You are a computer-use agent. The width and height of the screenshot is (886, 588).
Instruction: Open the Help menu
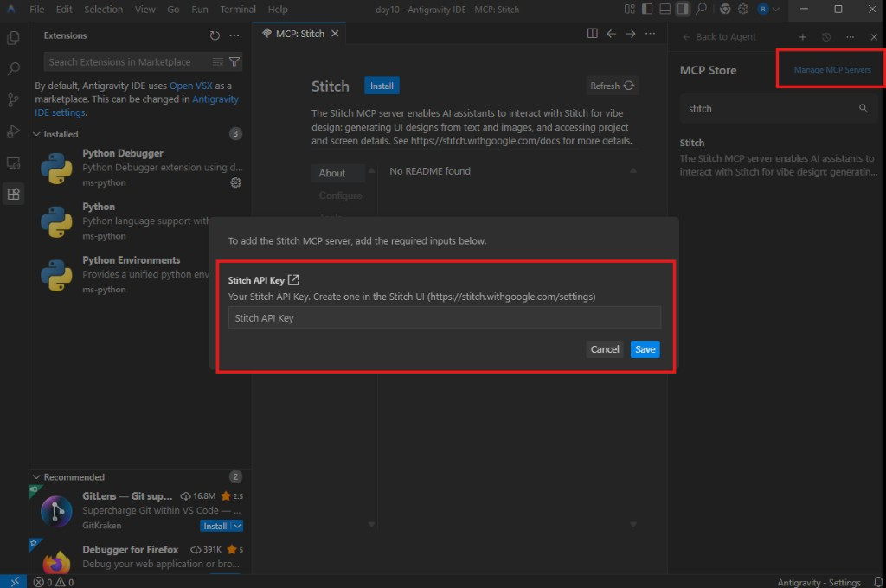pos(278,9)
